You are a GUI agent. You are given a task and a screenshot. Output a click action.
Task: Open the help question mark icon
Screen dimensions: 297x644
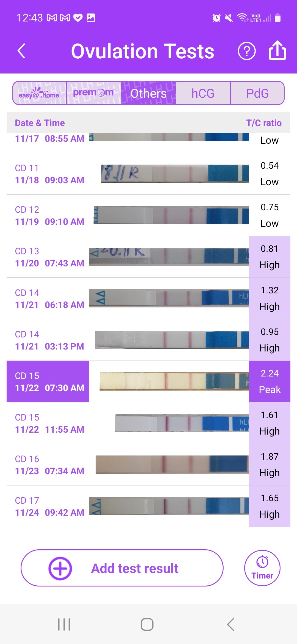point(246,51)
